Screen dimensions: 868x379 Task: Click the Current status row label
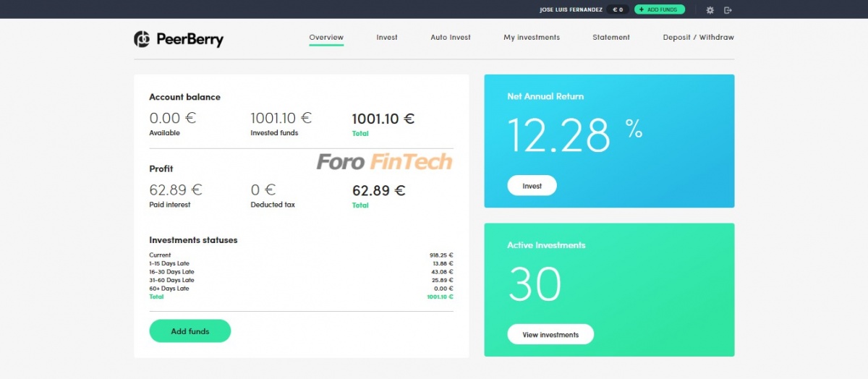click(x=160, y=255)
